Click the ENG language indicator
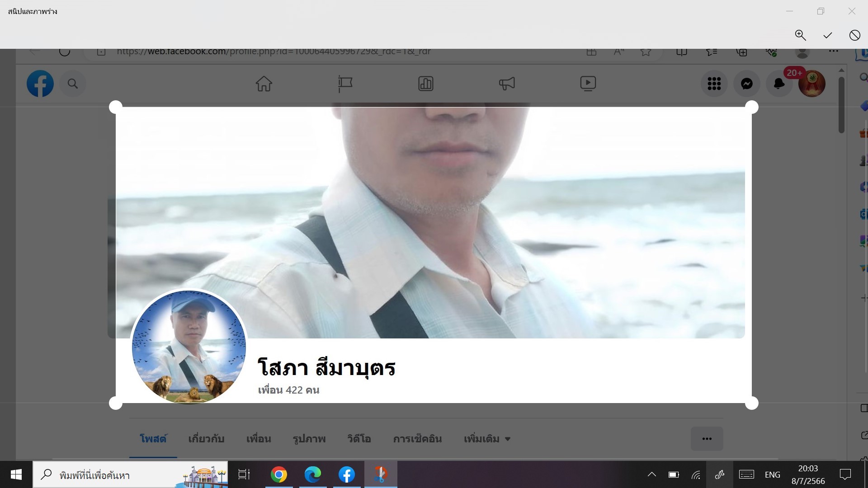Screen dimensions: 868x488 coord(772,474)
